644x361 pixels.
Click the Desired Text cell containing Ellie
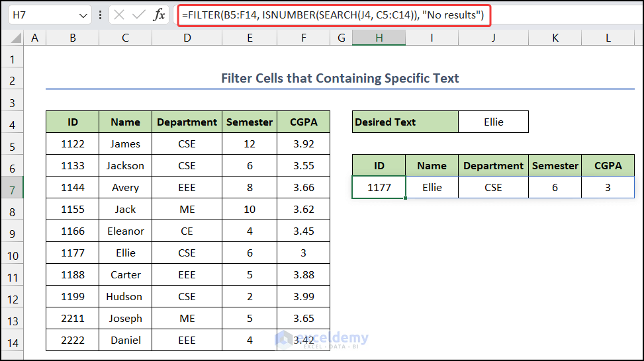coord(493,122)
